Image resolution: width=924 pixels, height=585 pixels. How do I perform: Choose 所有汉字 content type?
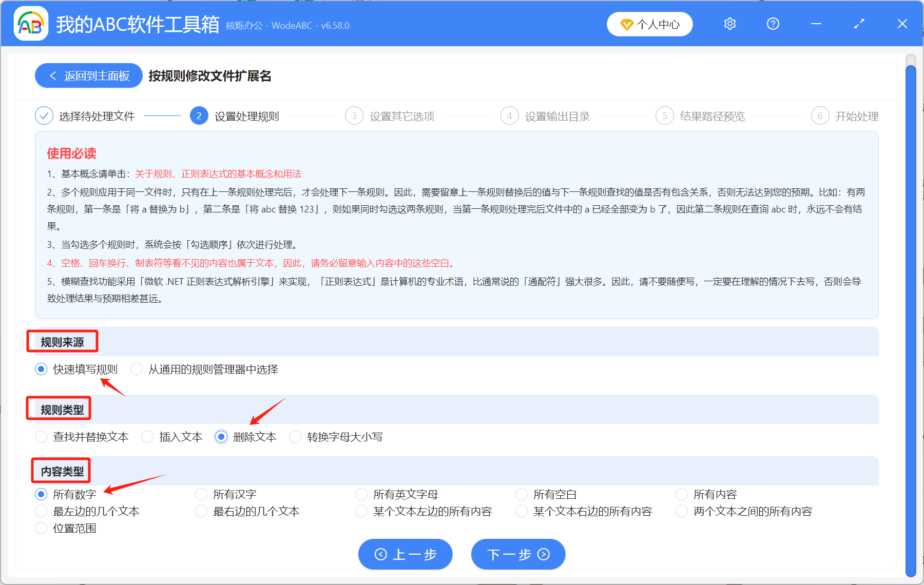(x=201, y=494)
